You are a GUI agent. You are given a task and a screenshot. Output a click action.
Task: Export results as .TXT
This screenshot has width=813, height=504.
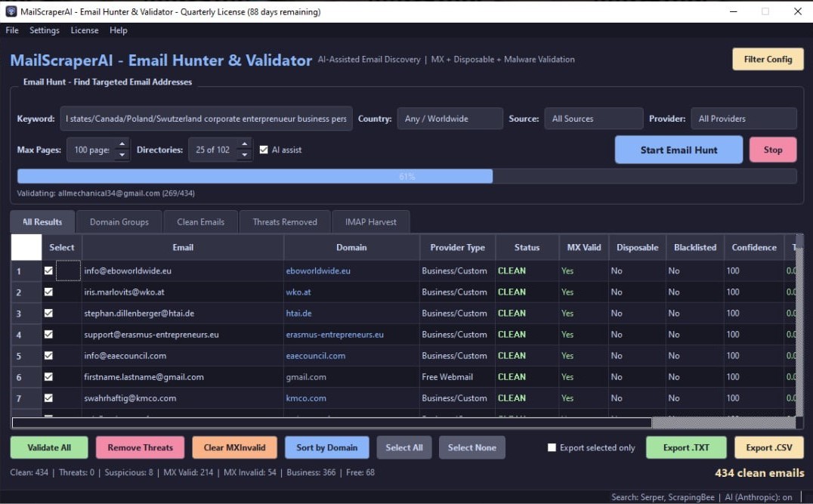[686, 447]
